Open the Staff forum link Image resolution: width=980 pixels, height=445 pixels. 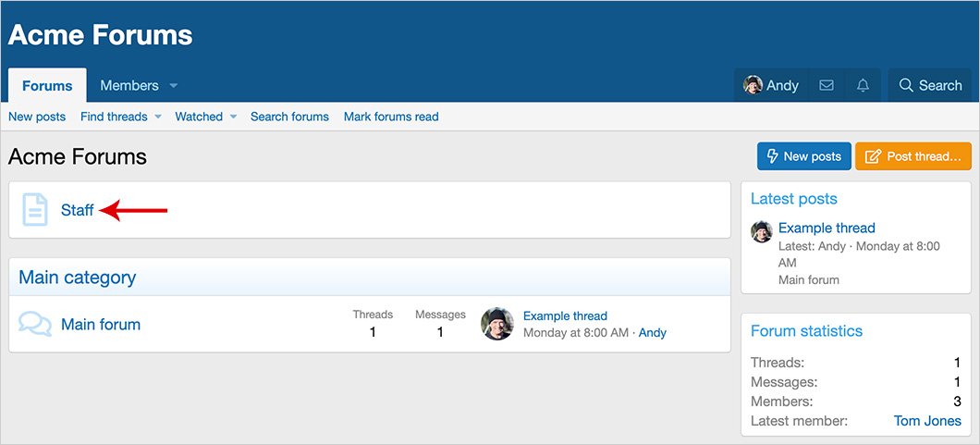[x=77, y=210]
